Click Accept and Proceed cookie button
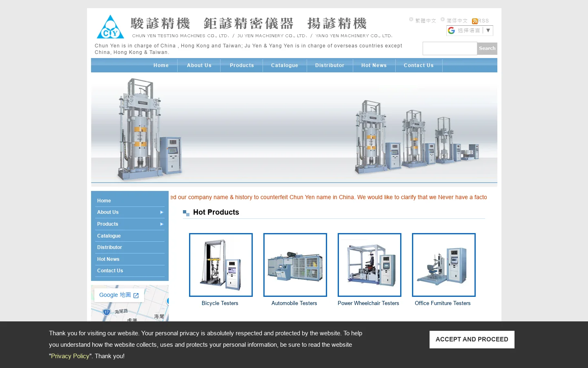This screenshot has height=368, width=588. pos(472,339)
